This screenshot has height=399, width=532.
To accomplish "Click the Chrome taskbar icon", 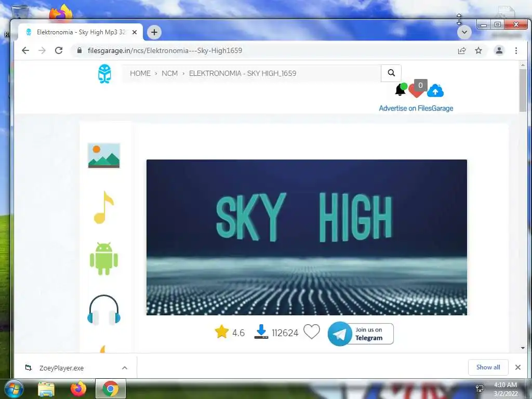I will pyautogui.click(x=111, y=389).
